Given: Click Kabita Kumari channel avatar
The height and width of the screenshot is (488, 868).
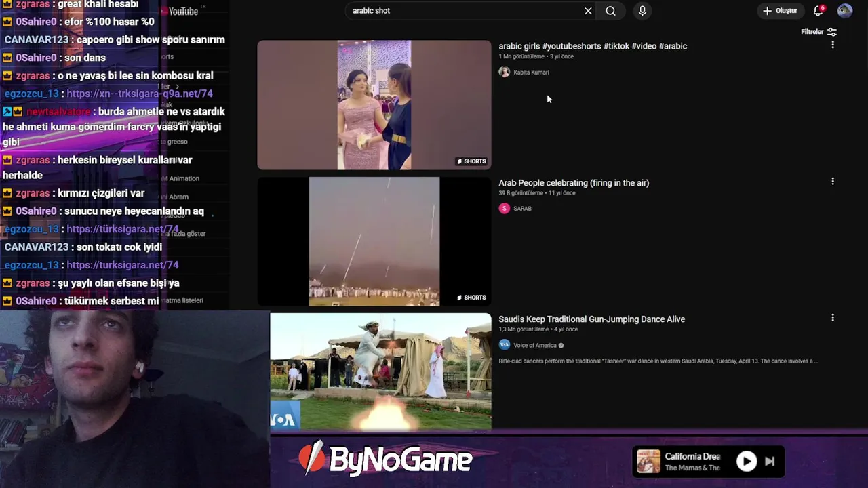Looking at the screenshot, I should tap(504, 73).
